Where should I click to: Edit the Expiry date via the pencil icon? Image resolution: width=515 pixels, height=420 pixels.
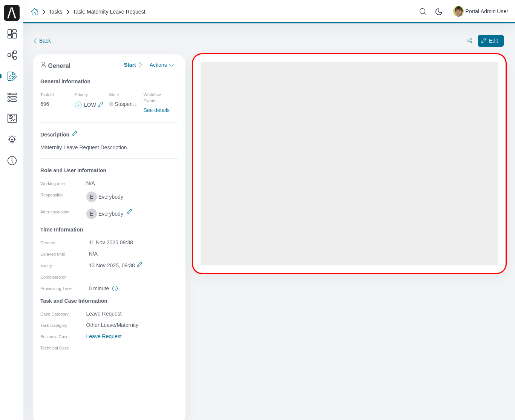click(139, 265)
